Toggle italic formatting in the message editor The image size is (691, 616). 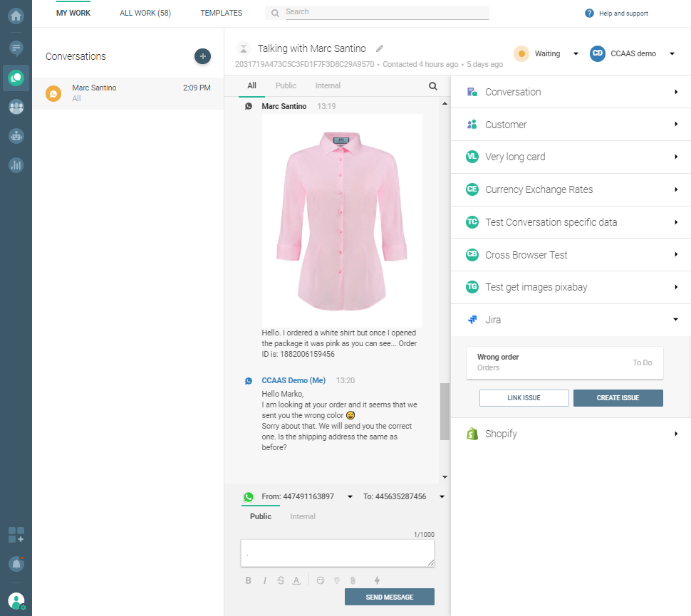pos(264,580)
